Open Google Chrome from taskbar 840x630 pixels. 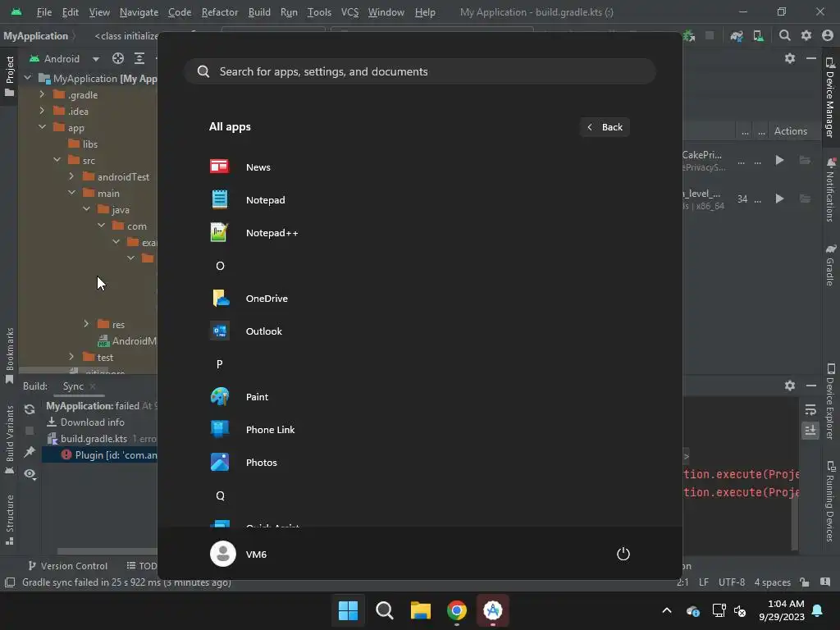point(457,610)
